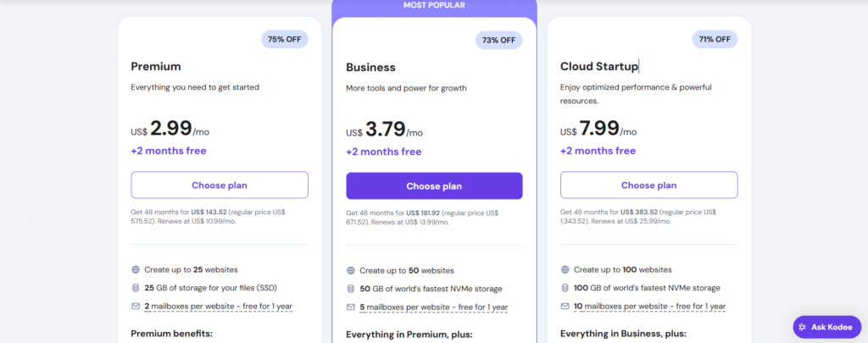Image resolution: width=868 pixels, height=343 pixels.
Task: Open the Ask Kodee chat button
Action: click(x=827, y=327)
